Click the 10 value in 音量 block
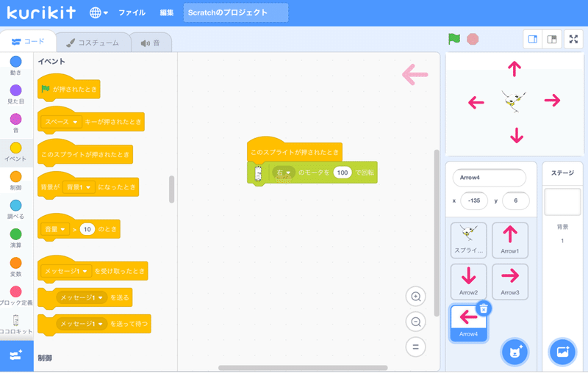The height and width of the screenshot is (373, 588). (x=87, y=229)
